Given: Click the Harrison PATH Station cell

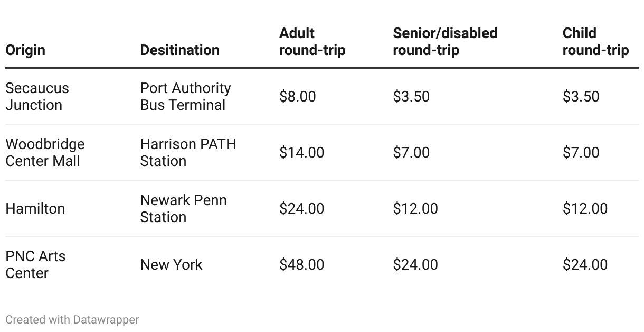Looking at the screenshot, I should (188, 152).
